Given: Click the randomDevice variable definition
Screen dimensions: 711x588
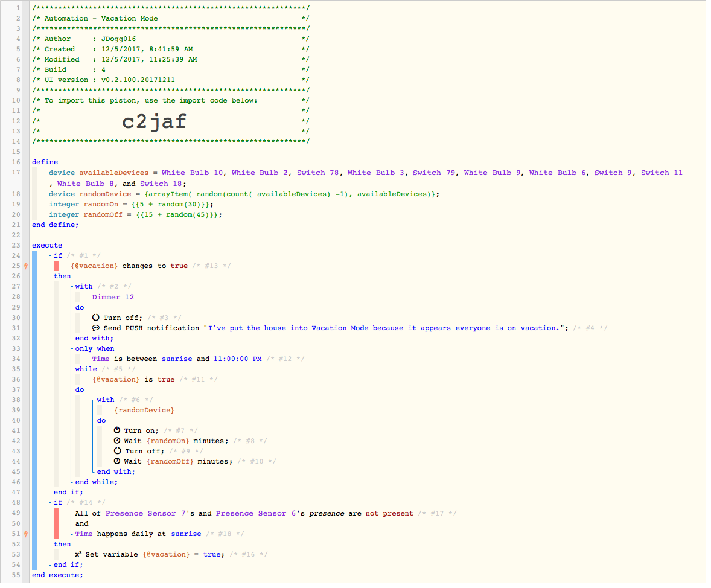Looking at the screenshot, I should (244, 194).
